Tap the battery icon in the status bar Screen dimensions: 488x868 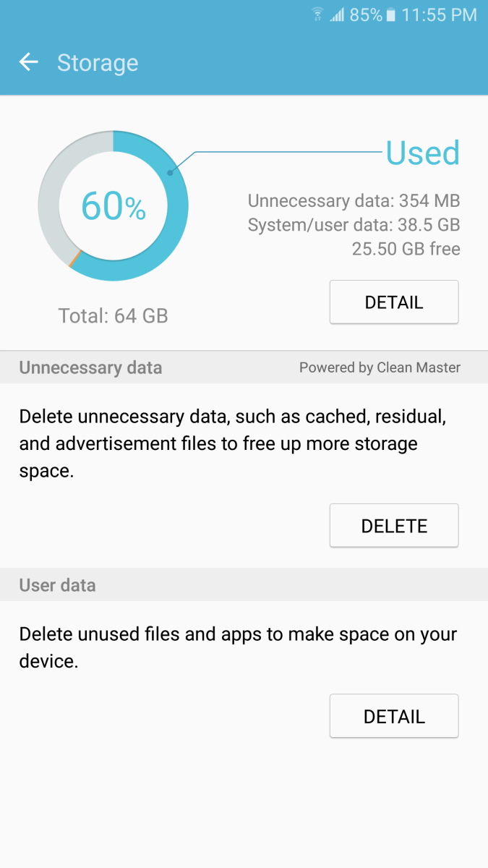click(391, 14)
